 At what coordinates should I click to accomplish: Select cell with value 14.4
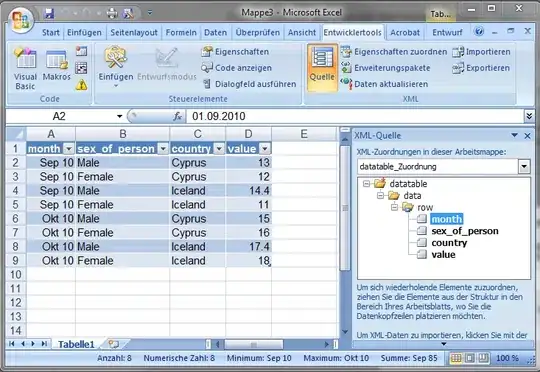[x=249, y=190]
